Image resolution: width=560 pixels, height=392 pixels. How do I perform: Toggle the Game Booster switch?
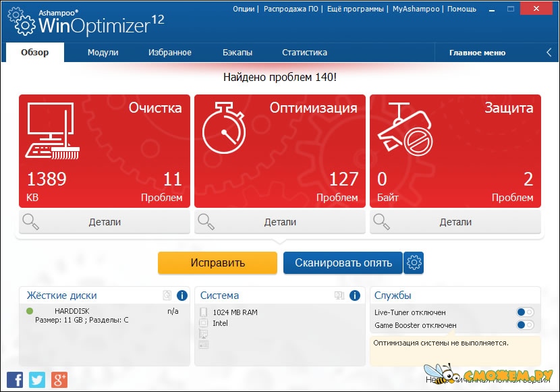pyautogui.click(x=525, y=325)
